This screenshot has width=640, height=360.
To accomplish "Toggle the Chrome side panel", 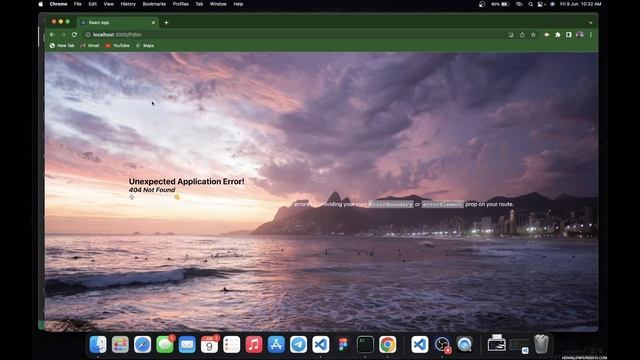I will click(x=569, y=35).
